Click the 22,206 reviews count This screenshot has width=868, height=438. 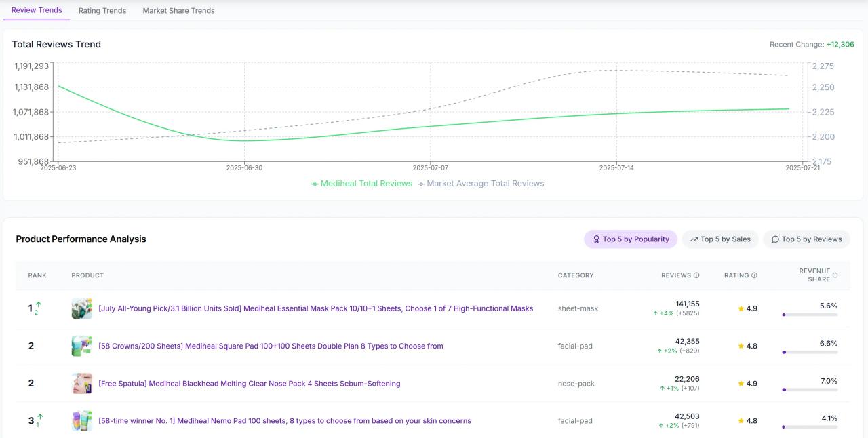(687, 379)
